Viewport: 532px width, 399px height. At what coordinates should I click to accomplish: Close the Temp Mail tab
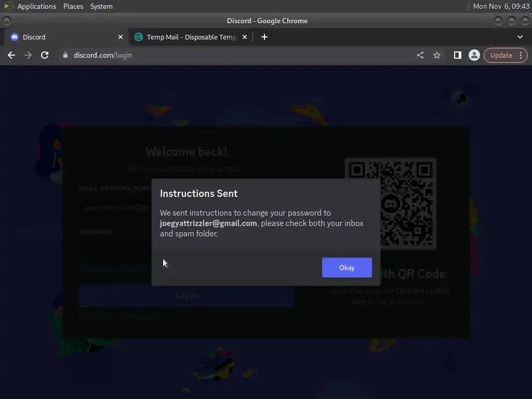245,37
